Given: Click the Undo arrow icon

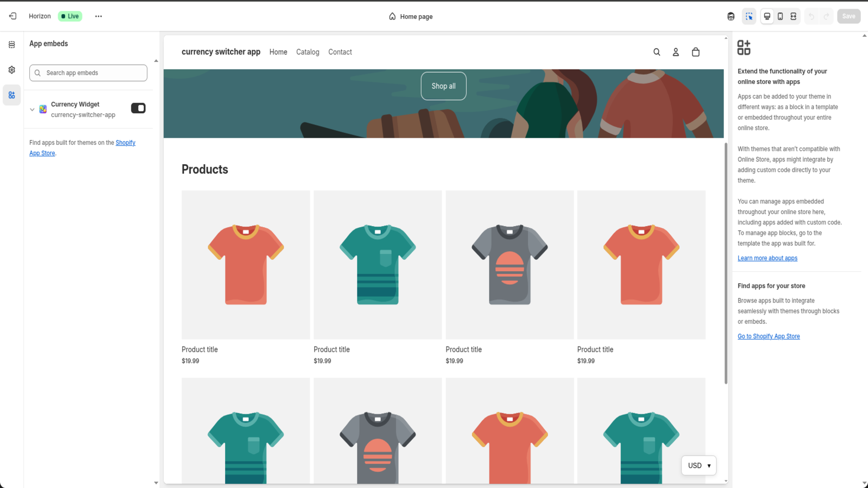Looking at the screenshot, I should click(811, 16).
